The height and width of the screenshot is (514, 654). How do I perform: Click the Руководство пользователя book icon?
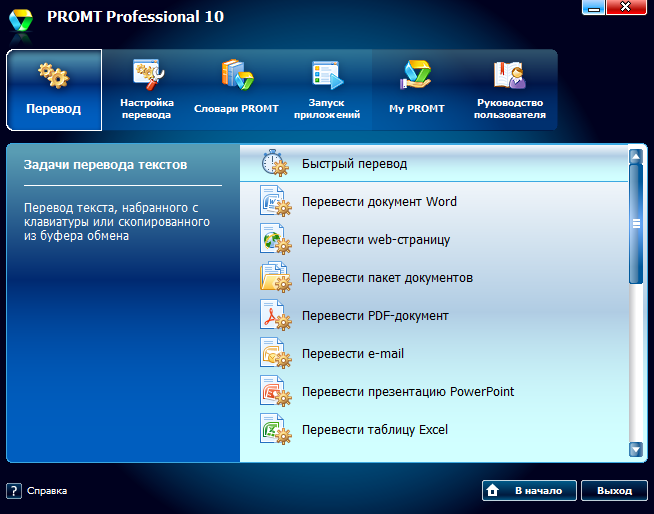tap(510, 75)
